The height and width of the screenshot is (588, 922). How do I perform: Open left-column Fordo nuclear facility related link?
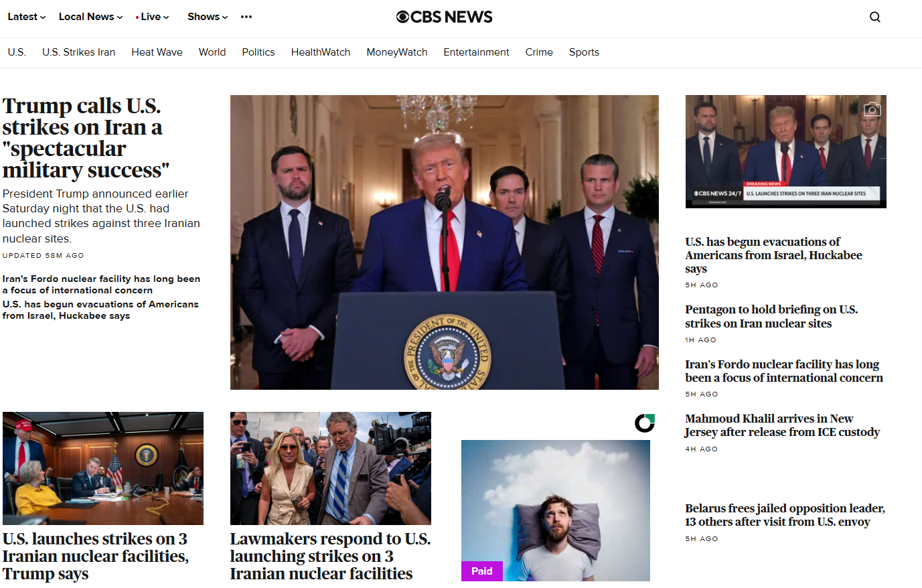tap(101, 285)
